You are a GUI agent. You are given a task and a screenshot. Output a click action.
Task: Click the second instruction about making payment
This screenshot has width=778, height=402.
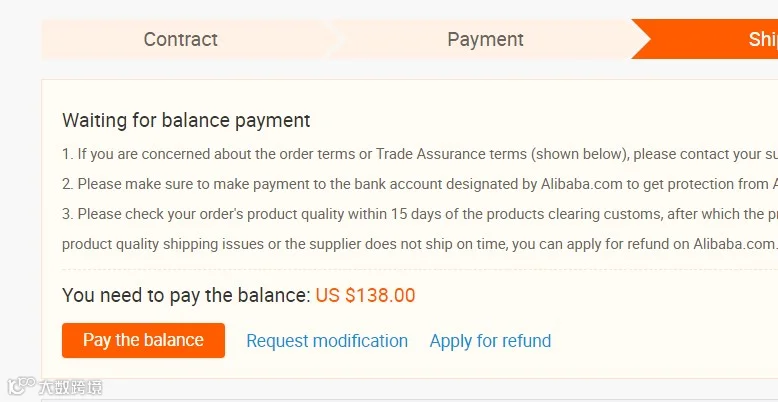tap(420, 184)
